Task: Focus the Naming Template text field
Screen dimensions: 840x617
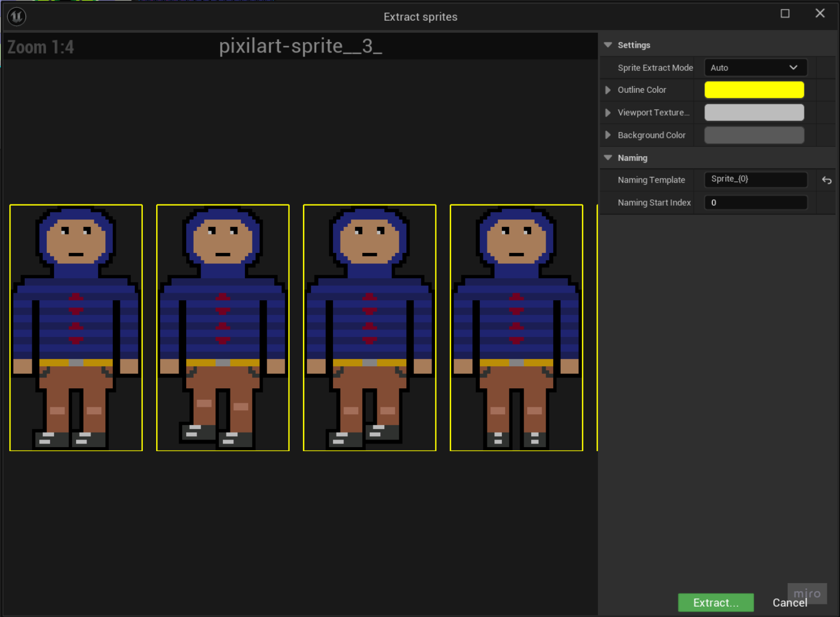Action: point(755,180)
